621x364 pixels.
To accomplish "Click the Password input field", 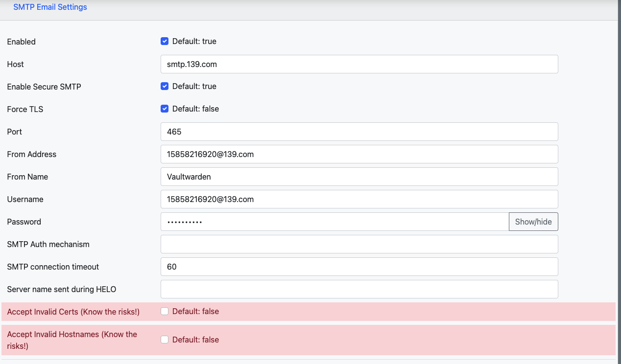I will point(334,222).
